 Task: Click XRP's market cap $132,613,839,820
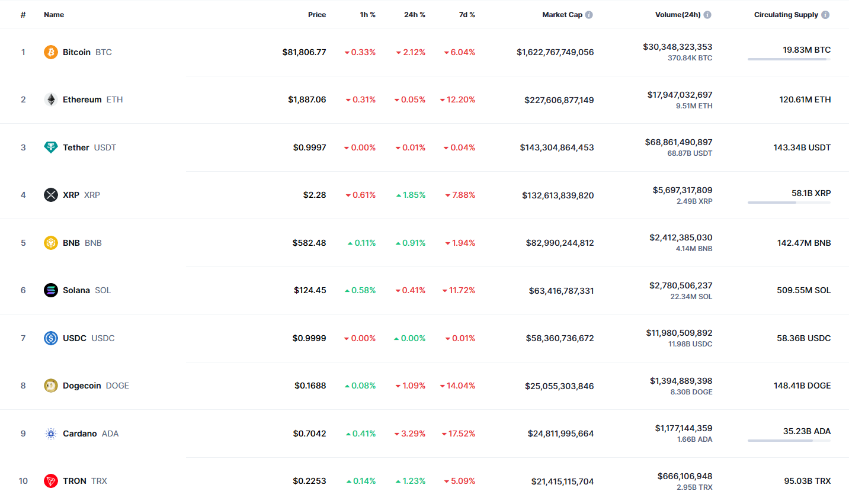tap(558, 195)
